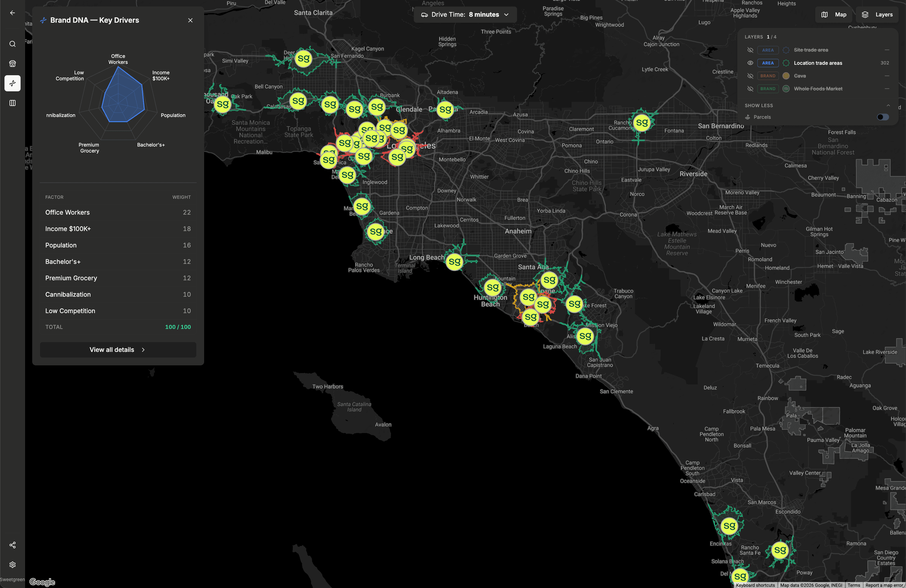Select the Population factor row

coord(118,245)
